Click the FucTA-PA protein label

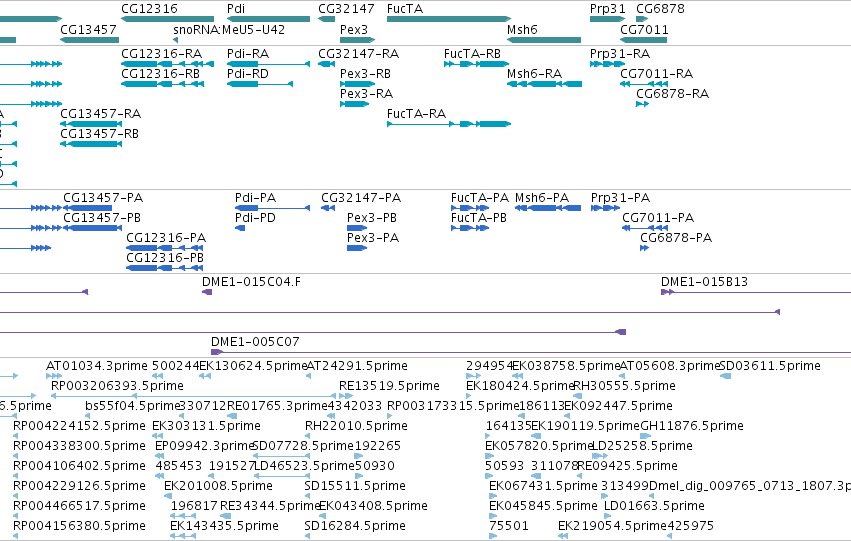point(480,198)
